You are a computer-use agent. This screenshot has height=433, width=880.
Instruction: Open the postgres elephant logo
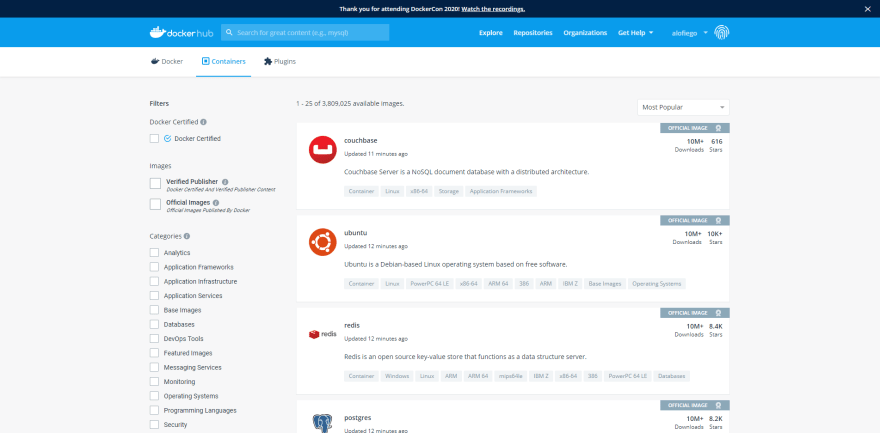point(323,423)
